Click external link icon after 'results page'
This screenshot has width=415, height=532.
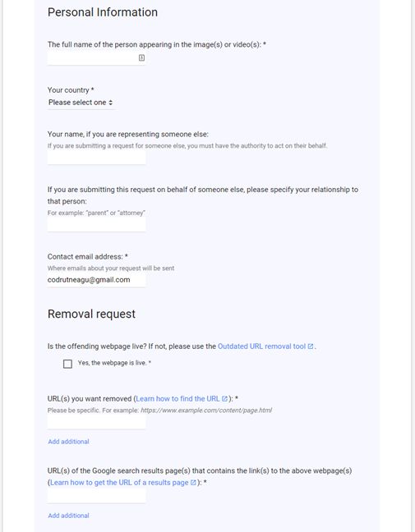click(193, 483)
